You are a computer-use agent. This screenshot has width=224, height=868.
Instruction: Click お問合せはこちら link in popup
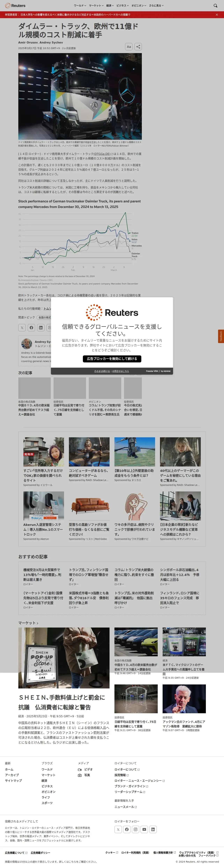click(120, 371)
